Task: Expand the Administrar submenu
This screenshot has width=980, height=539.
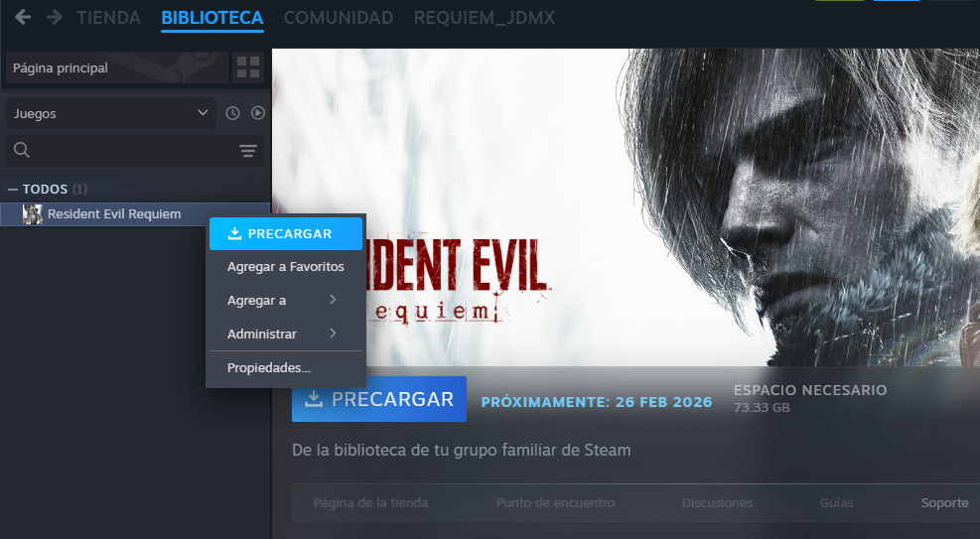Action: click(282, 334)
